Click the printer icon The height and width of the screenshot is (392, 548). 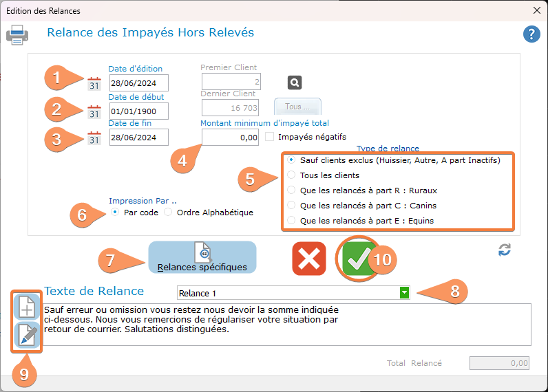[x=17, y=35]
